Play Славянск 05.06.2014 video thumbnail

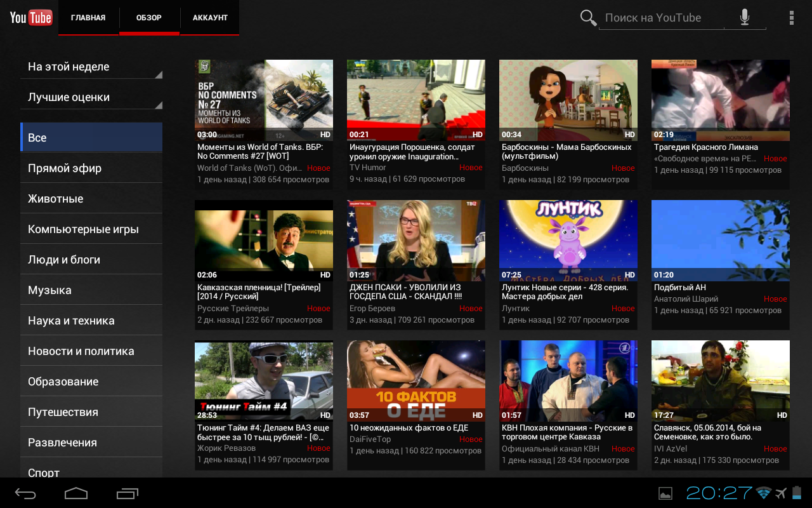point(721,381)
